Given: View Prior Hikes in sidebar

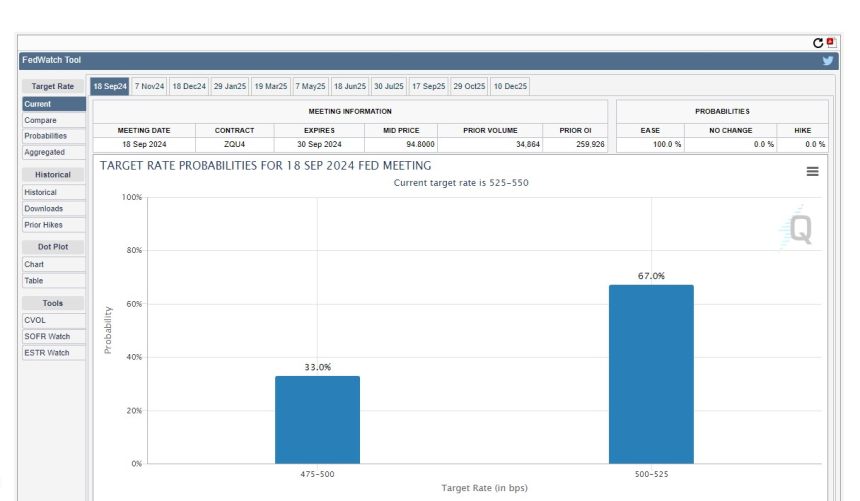Looking at the screenshot, I should pyautogui.click(x=44, y=225).
